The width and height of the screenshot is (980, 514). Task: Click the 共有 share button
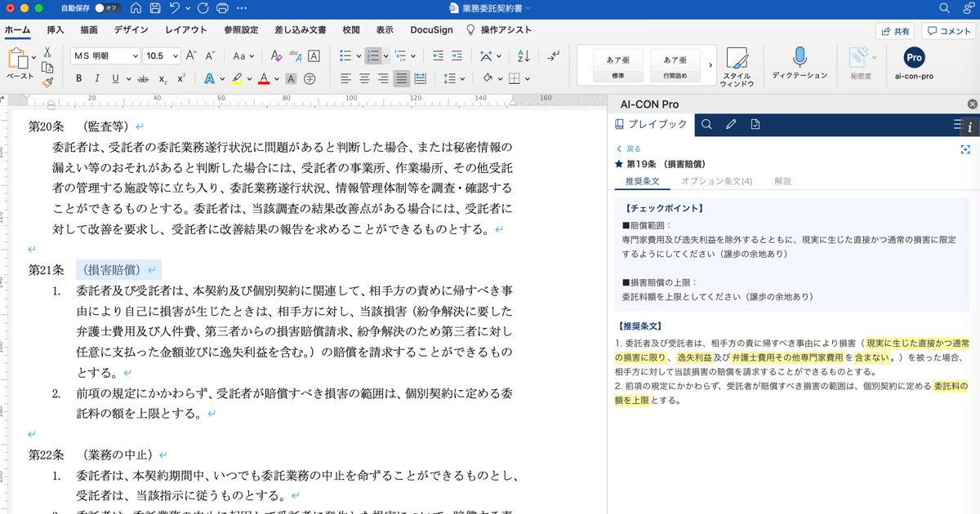[895, 31]
